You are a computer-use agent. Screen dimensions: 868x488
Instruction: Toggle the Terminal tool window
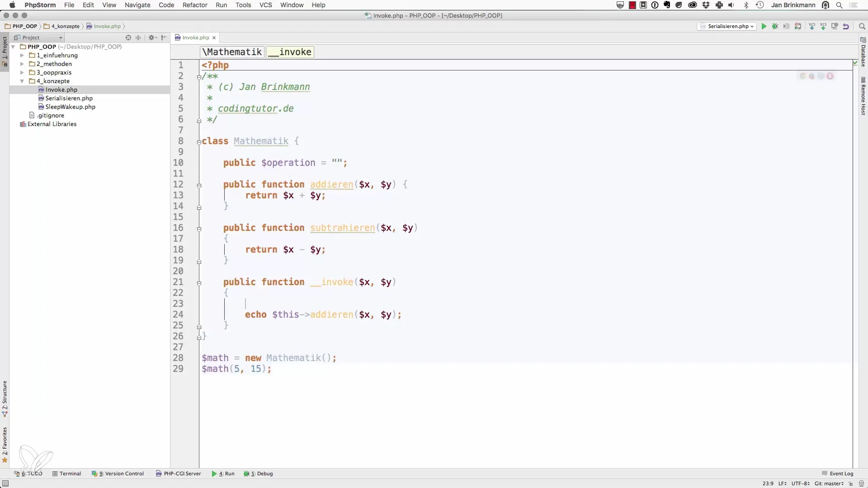[66, 474]
